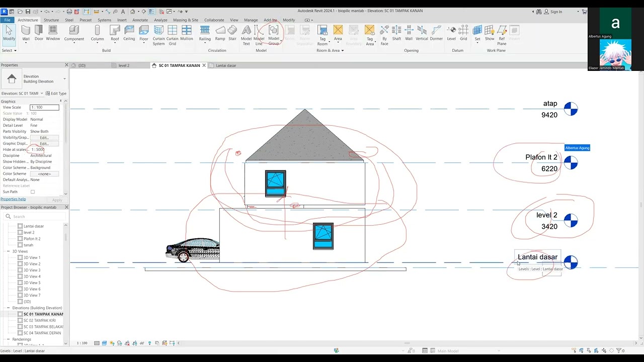Toggle Show work plane

(490, 33)
